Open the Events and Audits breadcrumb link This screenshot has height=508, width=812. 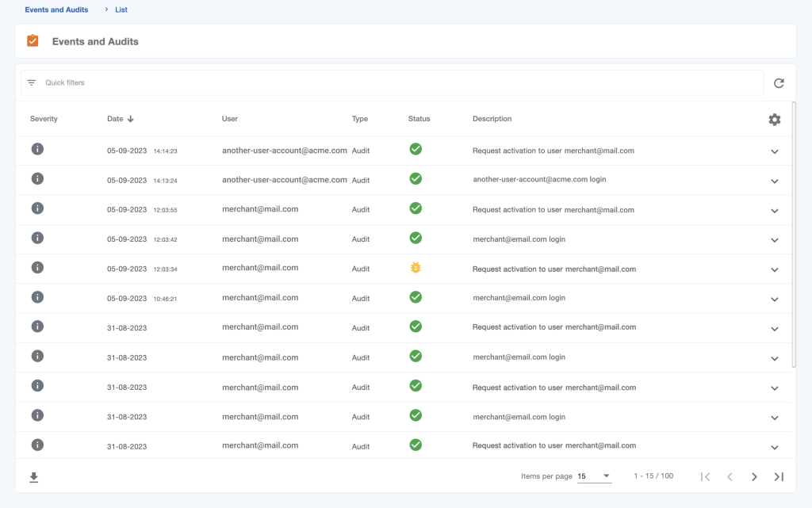56,10
